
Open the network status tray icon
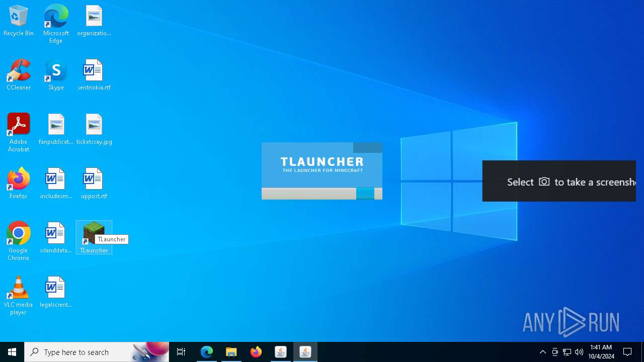567,352
